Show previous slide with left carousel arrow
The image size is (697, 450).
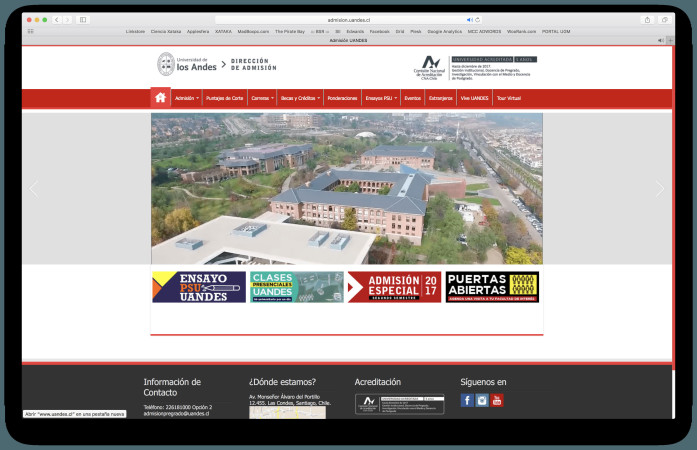(34, 189)
